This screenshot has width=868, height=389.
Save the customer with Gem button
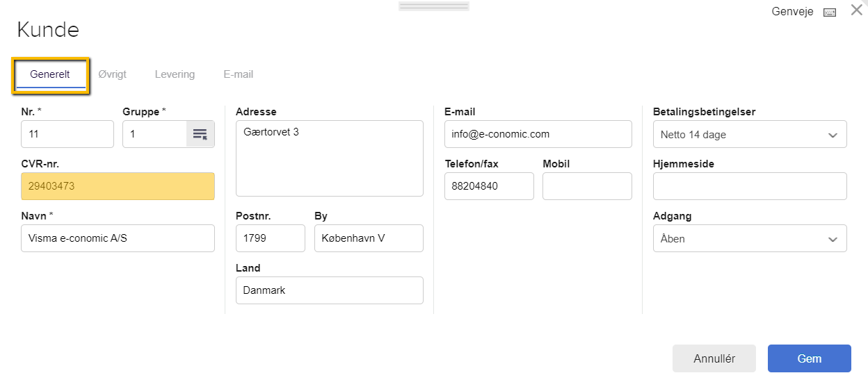[810, 358]
